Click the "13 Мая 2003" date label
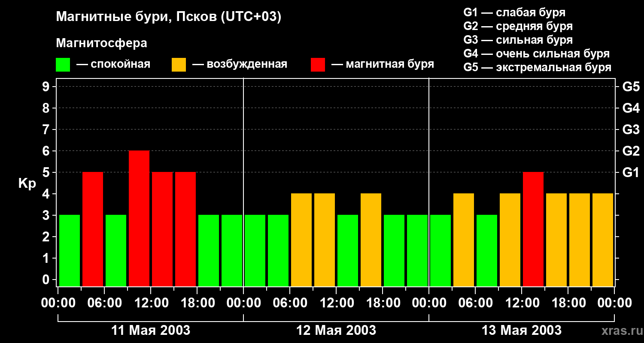Screen dimensions: 644x343 (x=522, y=330)
